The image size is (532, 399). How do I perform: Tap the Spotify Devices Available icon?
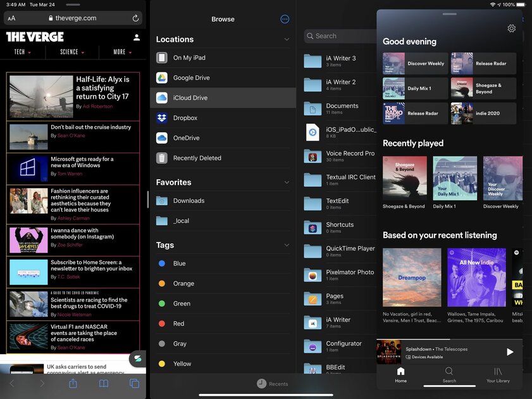click(408, 357)
